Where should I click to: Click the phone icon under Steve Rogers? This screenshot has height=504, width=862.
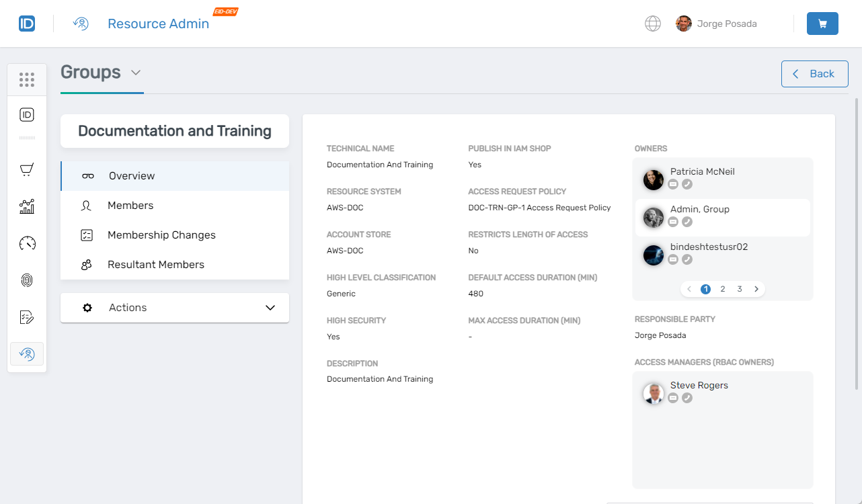tap(687, 398)
